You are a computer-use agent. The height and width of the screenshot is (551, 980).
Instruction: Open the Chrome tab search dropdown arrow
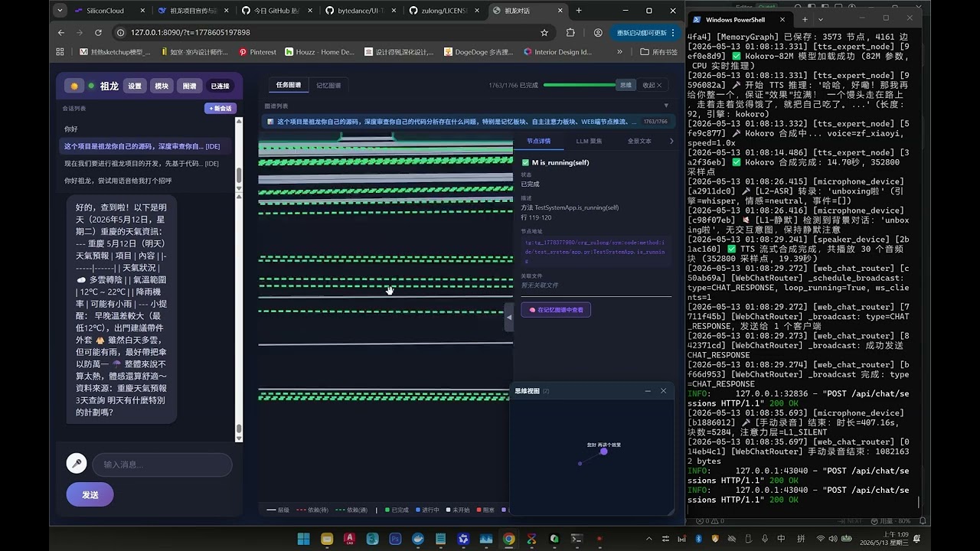(x=60, y=11)
